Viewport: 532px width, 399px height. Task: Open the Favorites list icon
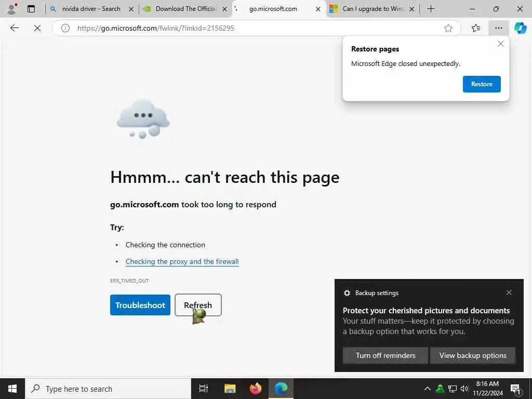tap(476, 28)
